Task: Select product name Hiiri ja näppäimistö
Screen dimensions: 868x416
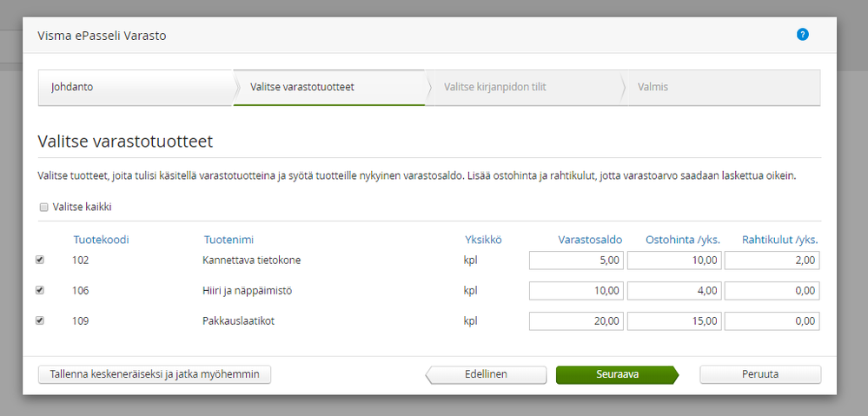Action: tap(248, 290)
